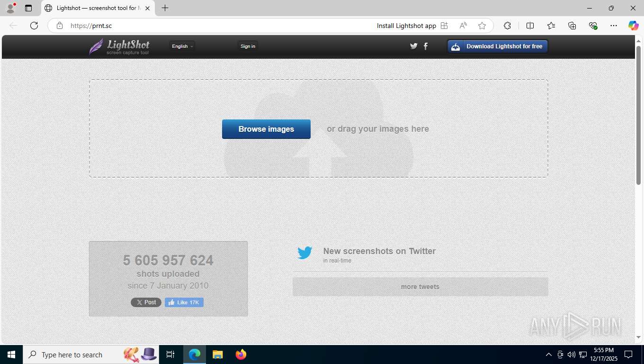Click the X Post button

pos(146,302)
